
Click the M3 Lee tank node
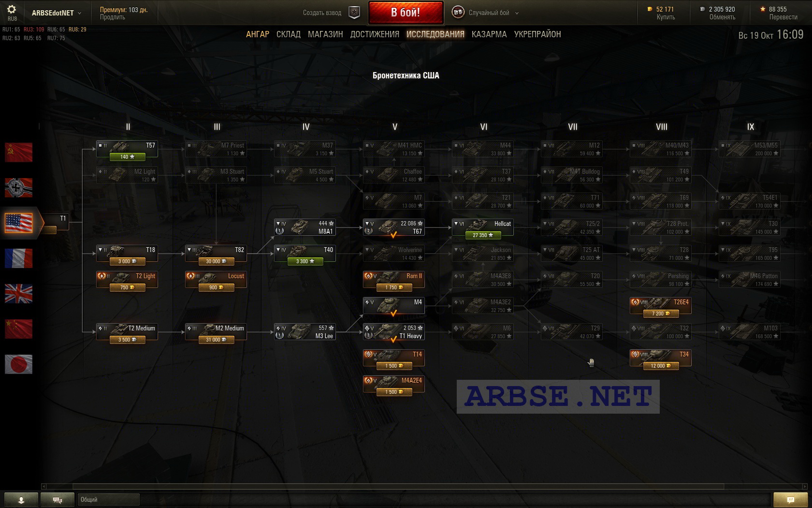pyautogui.click(x=305, y=332)
